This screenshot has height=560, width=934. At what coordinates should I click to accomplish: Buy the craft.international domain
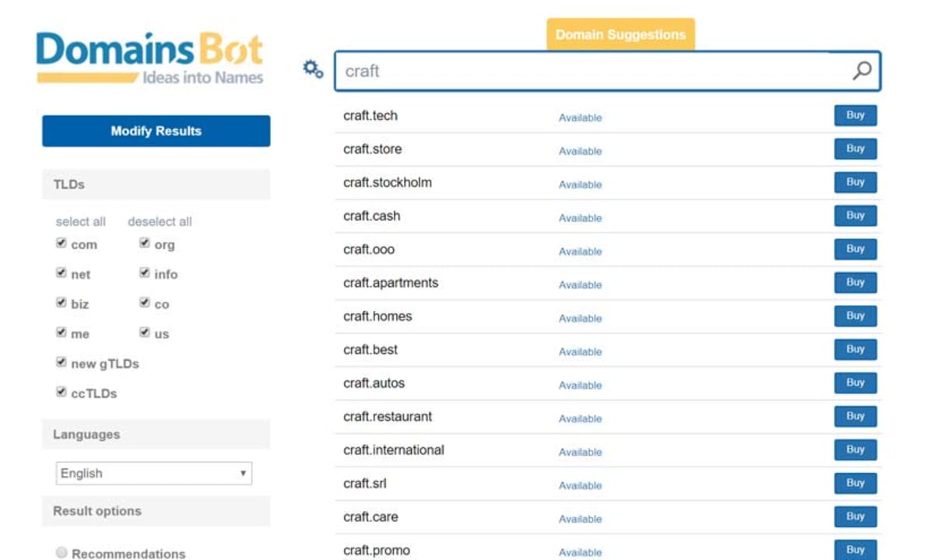pyautogui.click(x=855, y=450)
